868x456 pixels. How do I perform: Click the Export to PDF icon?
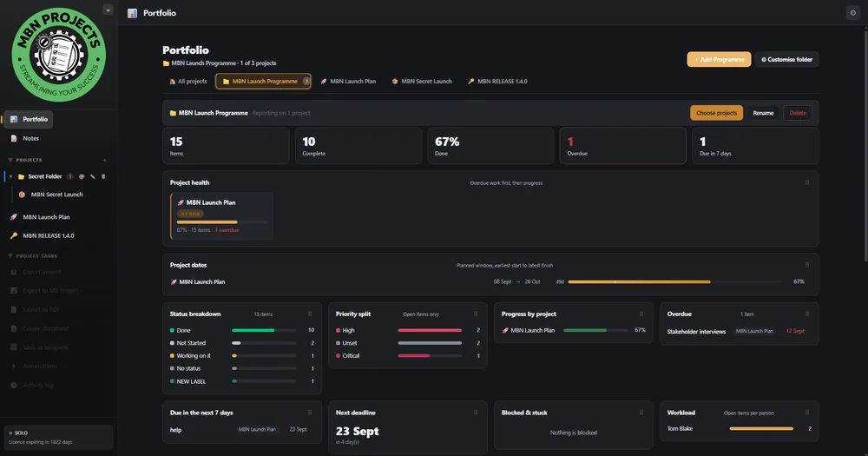click(14, 310)
